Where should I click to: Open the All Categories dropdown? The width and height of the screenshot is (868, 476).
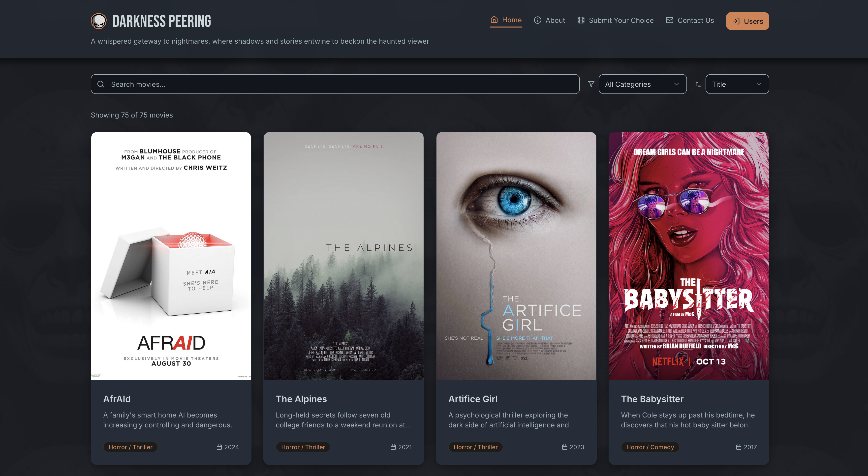[x=642, y=84]
